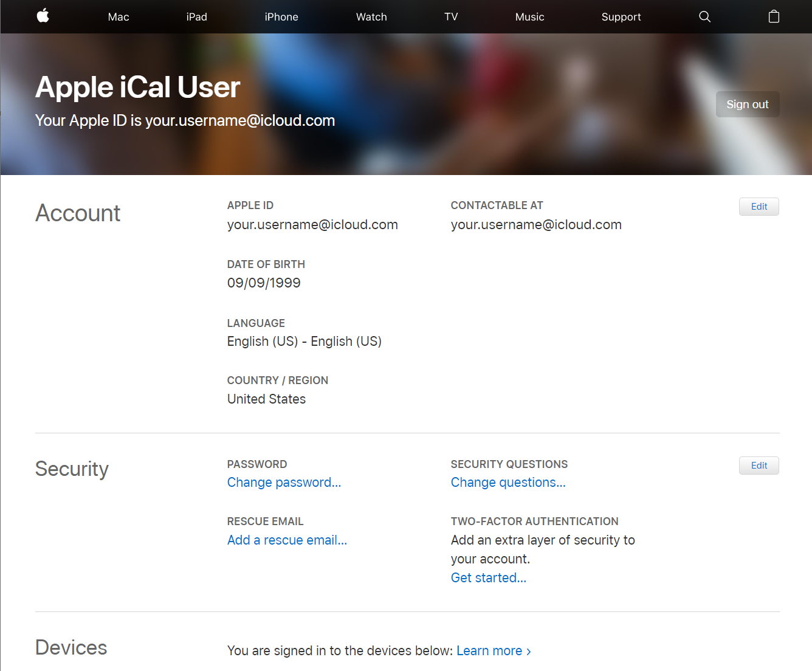Open the Learn more devices link
This screenshot has height=671, width=812.
click(494, 651)
